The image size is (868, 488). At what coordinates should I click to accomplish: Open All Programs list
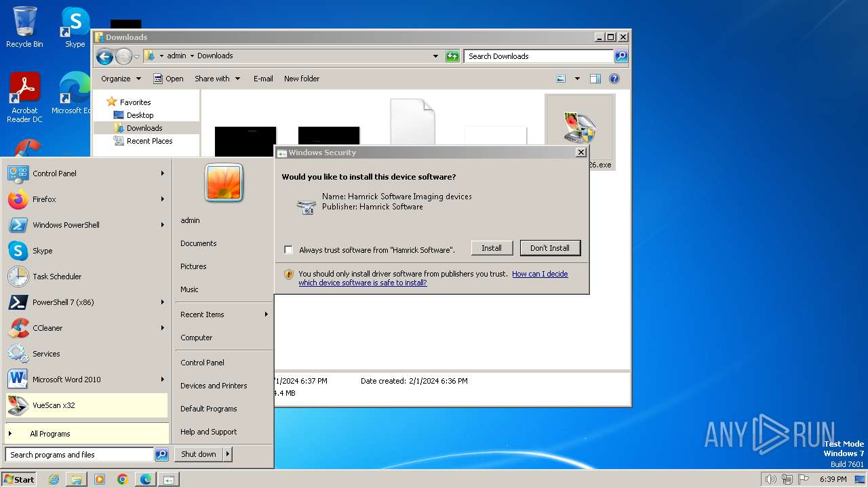tap(87, 434)
